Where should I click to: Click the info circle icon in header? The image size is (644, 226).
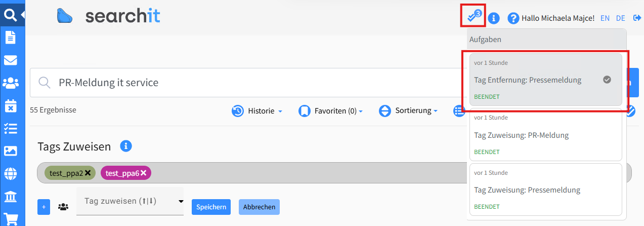click(494, 18)
